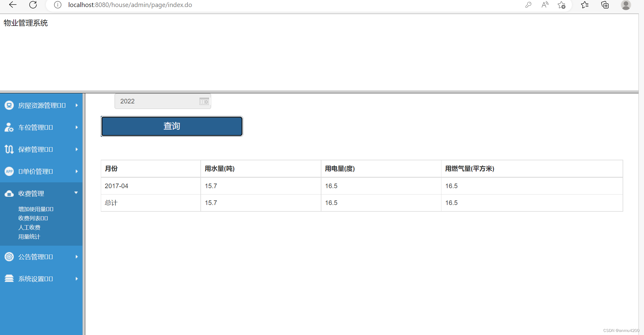This screenshot has width=644, height=335.
Task: Click the system settings stack icon
Action: tap(9, 278)
